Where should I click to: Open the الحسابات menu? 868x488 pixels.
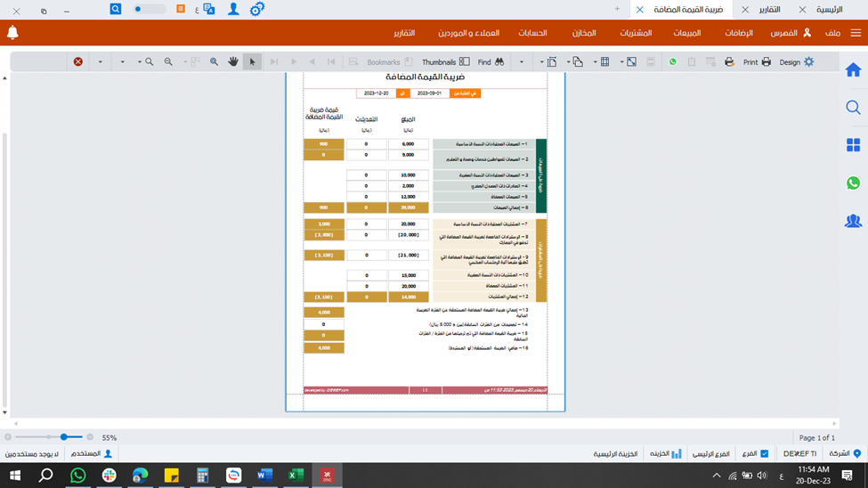532,33
